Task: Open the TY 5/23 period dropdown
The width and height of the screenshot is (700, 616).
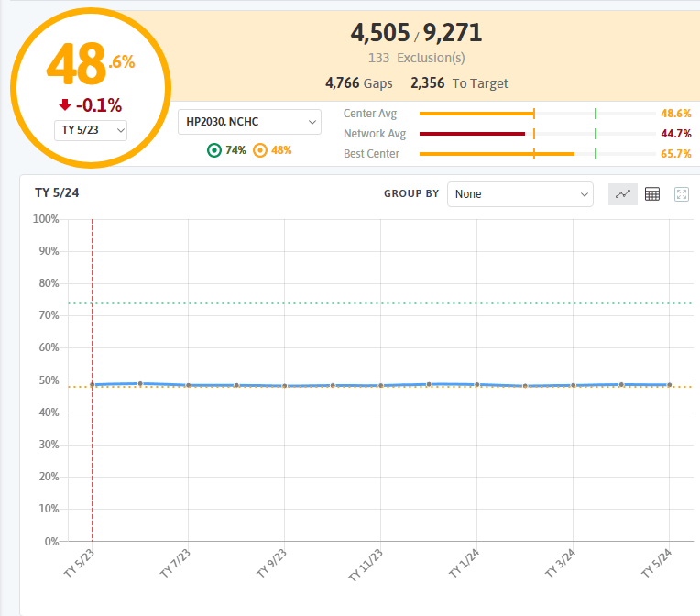Action: click(x=91, y=130)
